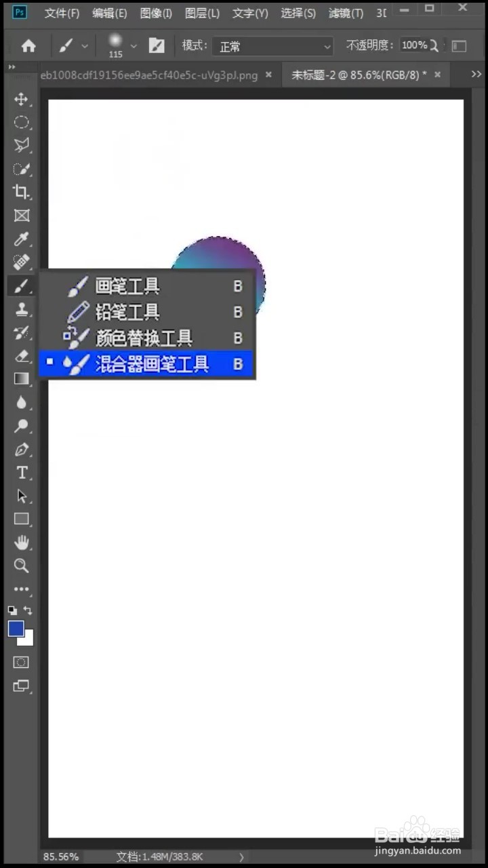
Task: Choose 颜色替换工具 from the flyout
Action: [147, 338]
